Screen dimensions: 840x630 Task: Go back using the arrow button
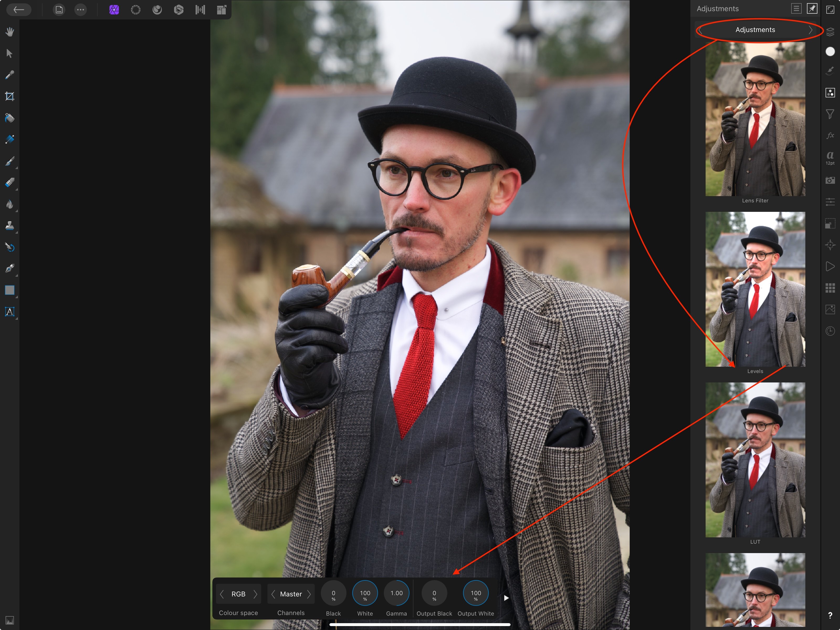(x=19, y=9)
